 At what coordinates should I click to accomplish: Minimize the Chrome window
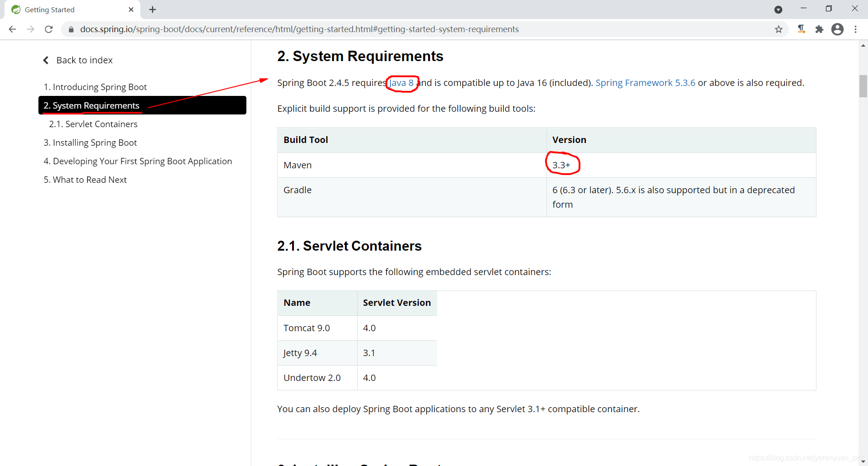803,8
